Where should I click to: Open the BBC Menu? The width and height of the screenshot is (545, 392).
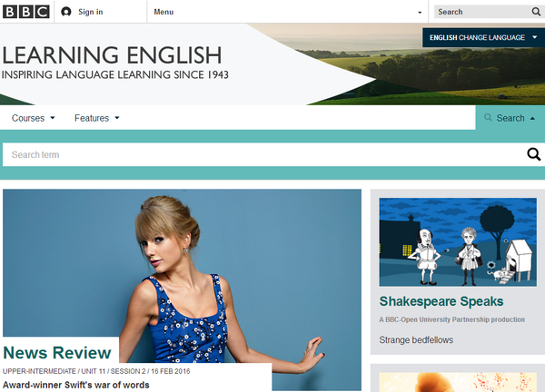coord(163,12)
